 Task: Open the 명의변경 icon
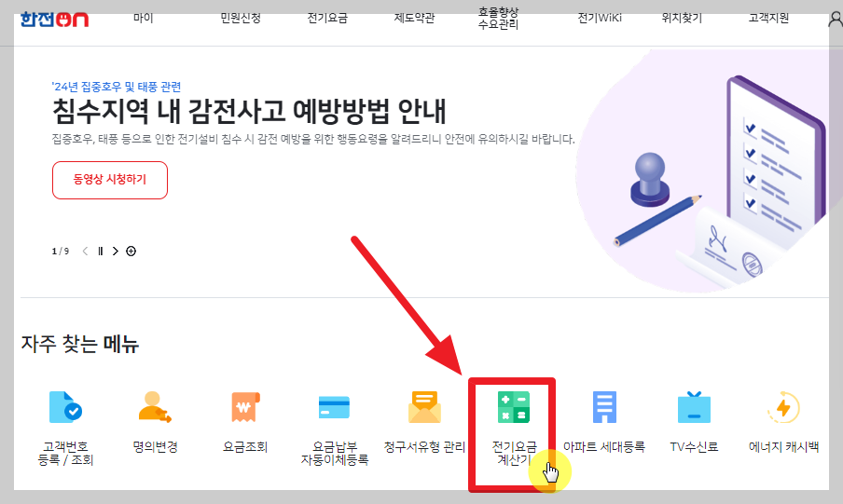pyautogui.click(x=155, y=407)
